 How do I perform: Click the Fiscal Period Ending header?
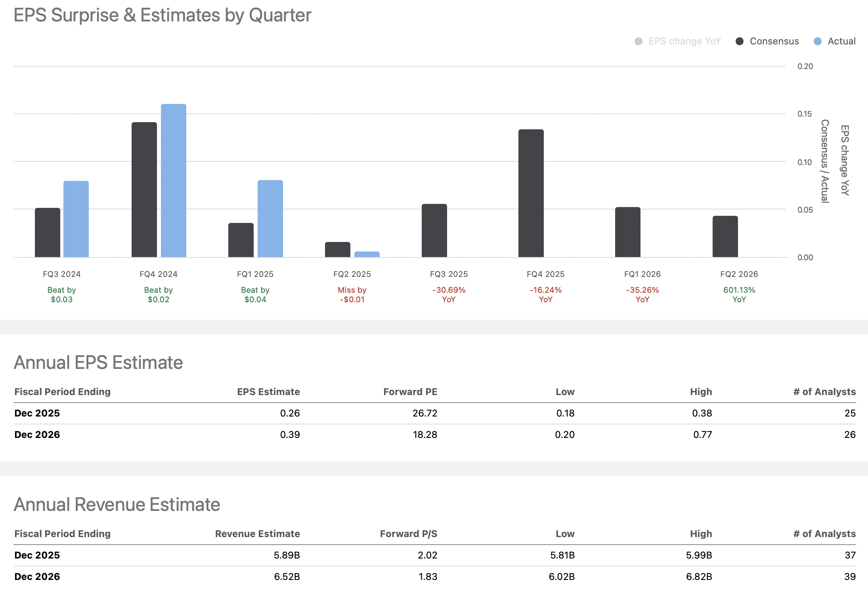click(62, 392)
